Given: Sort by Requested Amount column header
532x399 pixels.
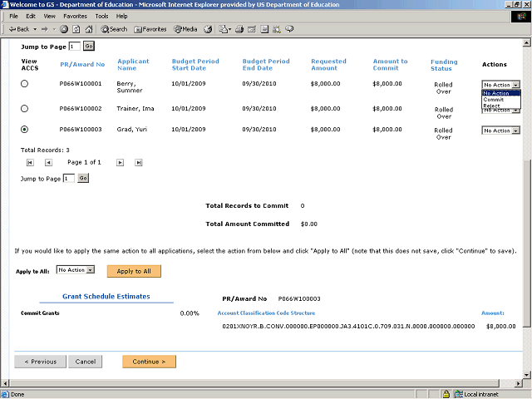Looking at the screenshot, I should tap(328, 65).
